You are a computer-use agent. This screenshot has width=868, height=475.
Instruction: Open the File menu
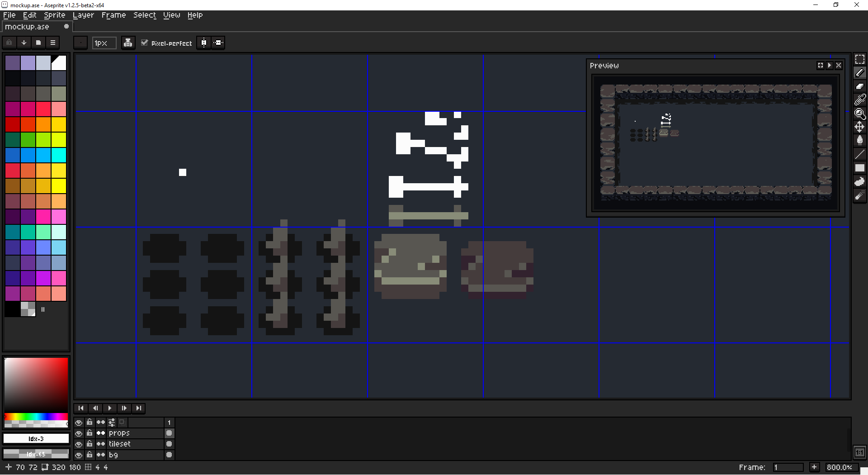pyautogui.click(x=9, y=15)
